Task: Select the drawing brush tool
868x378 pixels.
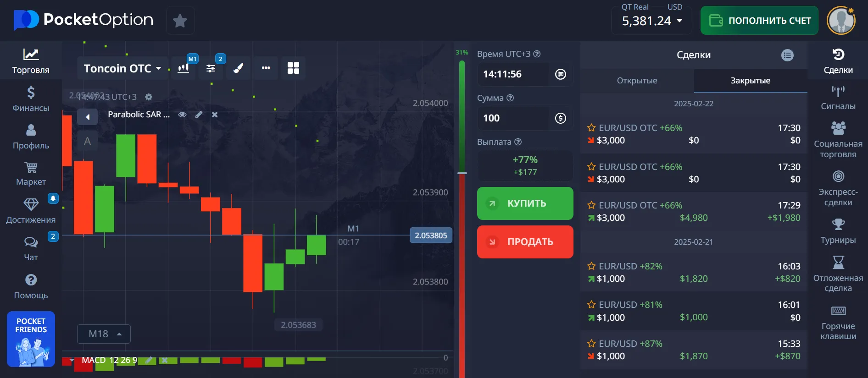Action: (x=238, y=68)
